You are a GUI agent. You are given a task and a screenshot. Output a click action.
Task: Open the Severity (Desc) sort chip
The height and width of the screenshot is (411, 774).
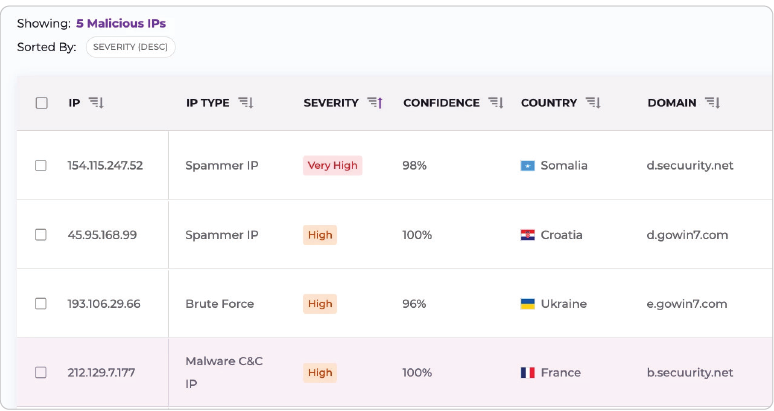[x=130, y=47]
